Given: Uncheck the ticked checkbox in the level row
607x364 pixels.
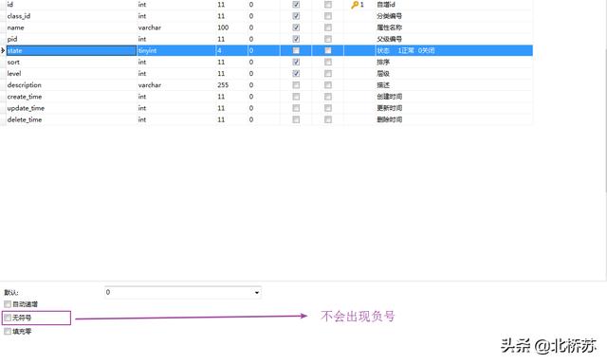Looking at the screenshot, I should click(296, 74).
